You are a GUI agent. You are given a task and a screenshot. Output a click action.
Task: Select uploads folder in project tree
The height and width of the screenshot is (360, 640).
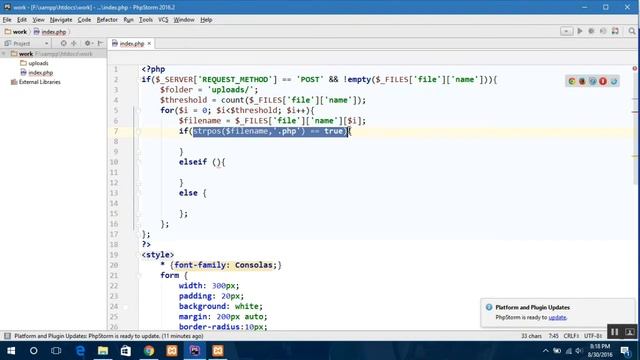(x=38, y=63)
